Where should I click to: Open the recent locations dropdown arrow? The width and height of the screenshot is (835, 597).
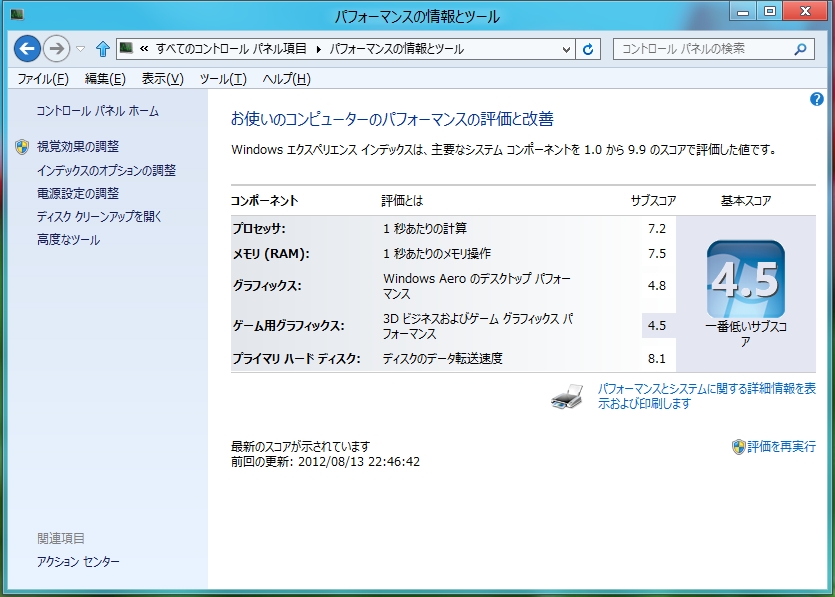coord(80,49)
